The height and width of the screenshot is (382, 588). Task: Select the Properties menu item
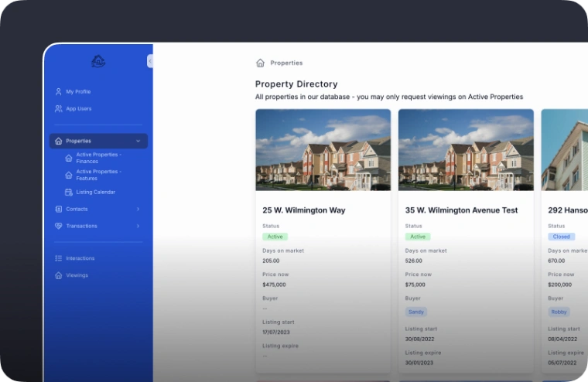[x=98, y=141]
